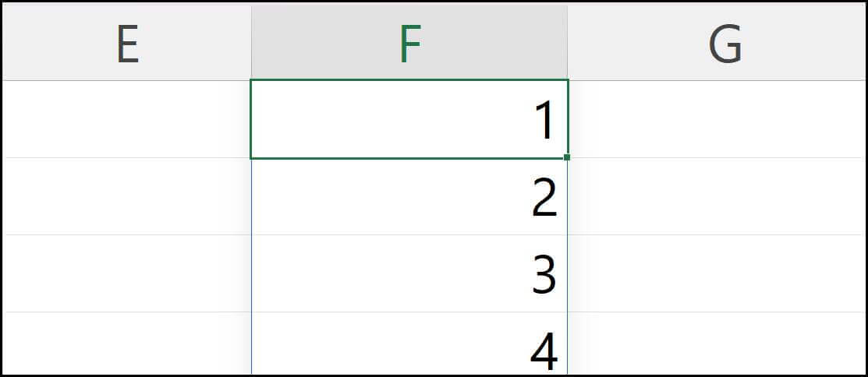Click the header divider between columns E and F
This screenshot has height=377, width=868.
(x=251, y=44)
